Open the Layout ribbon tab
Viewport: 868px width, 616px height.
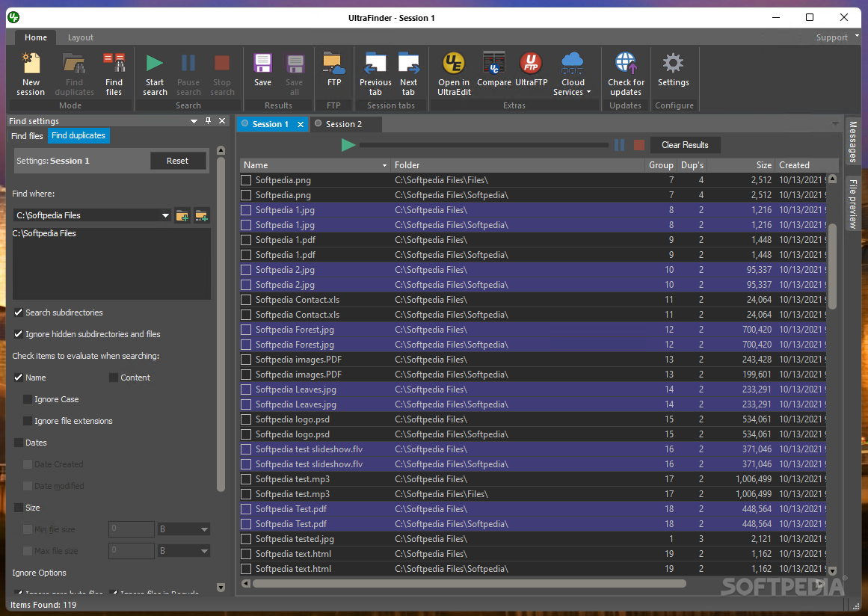click(81, 37)
